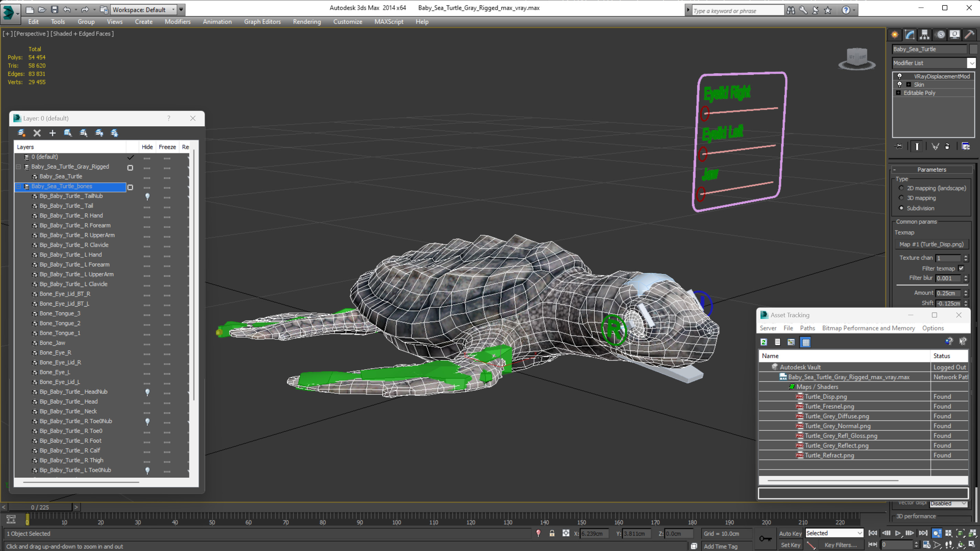The height and width of the screenshot is (551, 980).
Task: Click the time slider 0 / 225 handle
Action: click(40, 507)
